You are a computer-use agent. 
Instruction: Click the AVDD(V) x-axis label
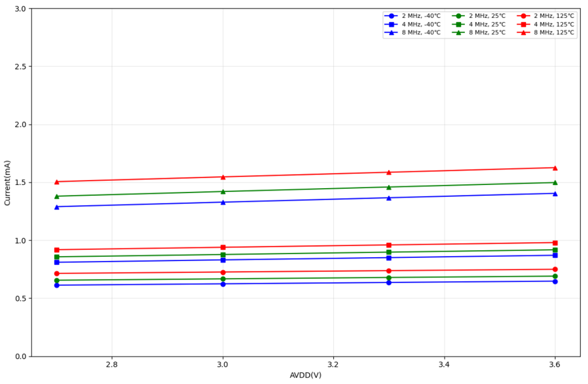(x=305, y=375)
